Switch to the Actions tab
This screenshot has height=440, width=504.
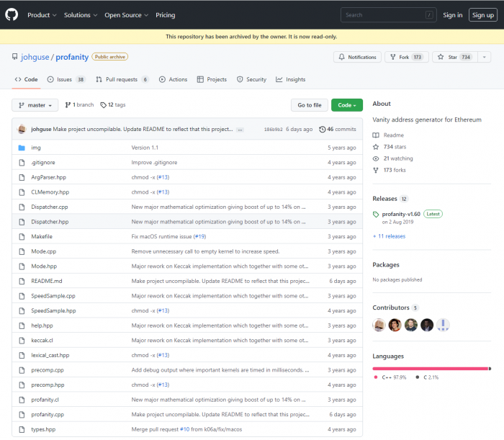pos(173,79)
